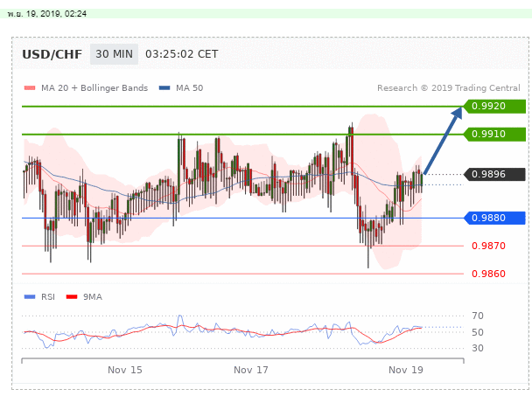
Task: Click the MA 50 blue legend swatch
Action: pos(164,88)
